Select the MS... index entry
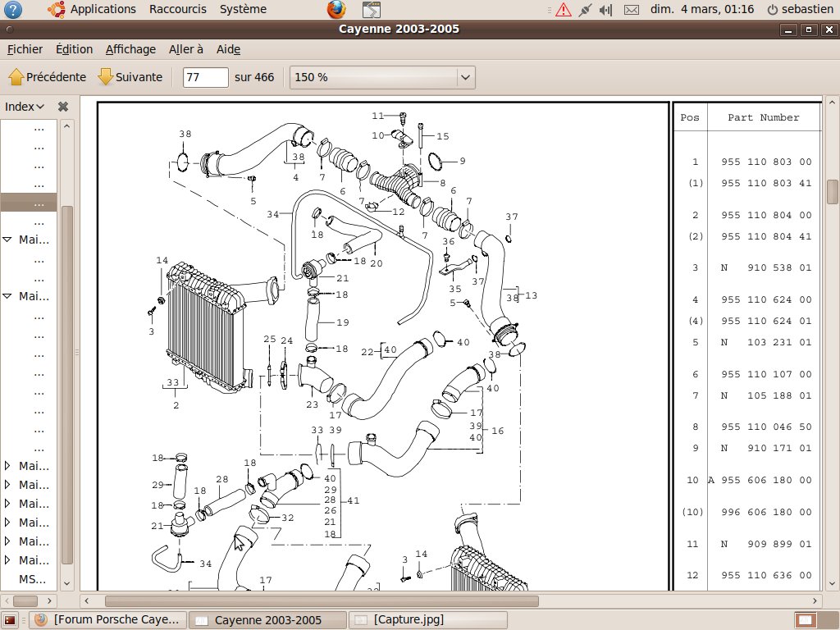Screen dimensions: 840x630 click(32, 579)
